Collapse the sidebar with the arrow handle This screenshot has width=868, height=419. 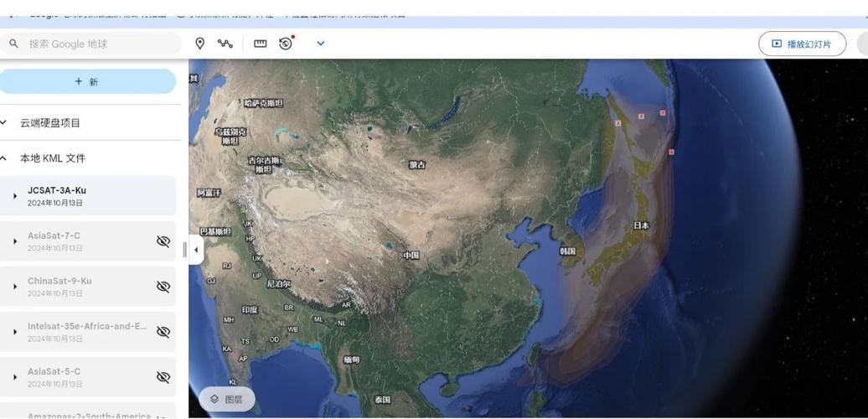[x=196, y=250]
